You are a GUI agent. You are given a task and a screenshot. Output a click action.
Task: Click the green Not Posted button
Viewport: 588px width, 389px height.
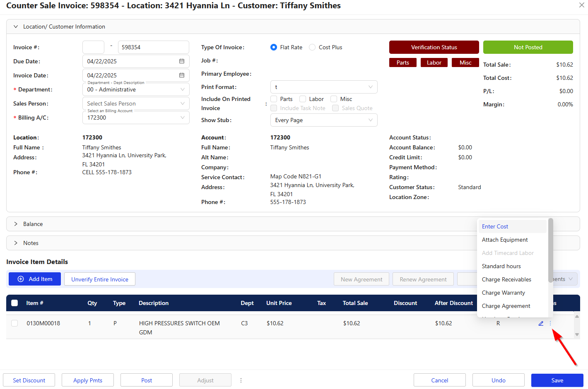click(528, 47)
